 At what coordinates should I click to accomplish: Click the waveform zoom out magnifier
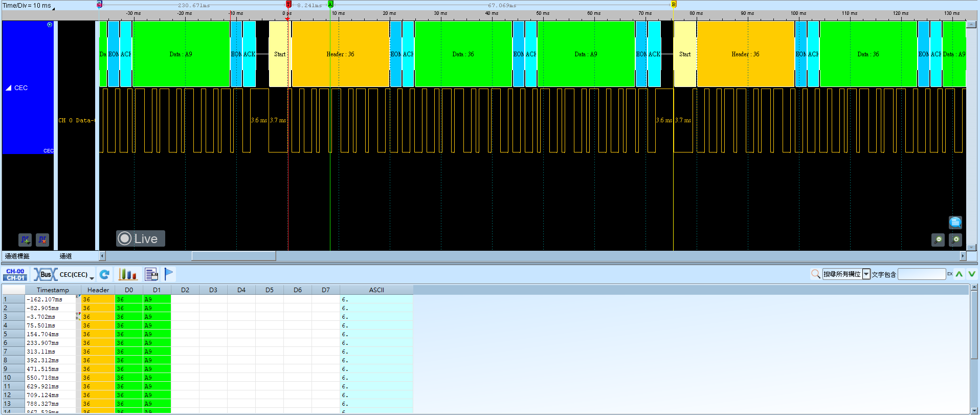coord(938,239)
